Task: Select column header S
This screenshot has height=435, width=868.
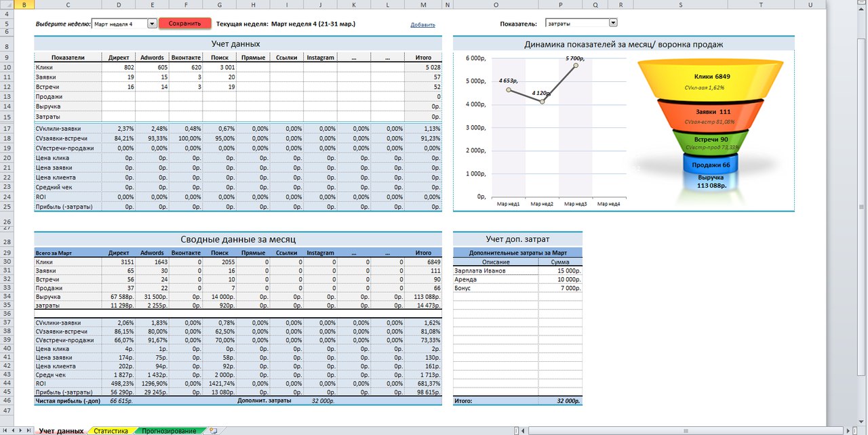Action: click(x=679, y=5)
